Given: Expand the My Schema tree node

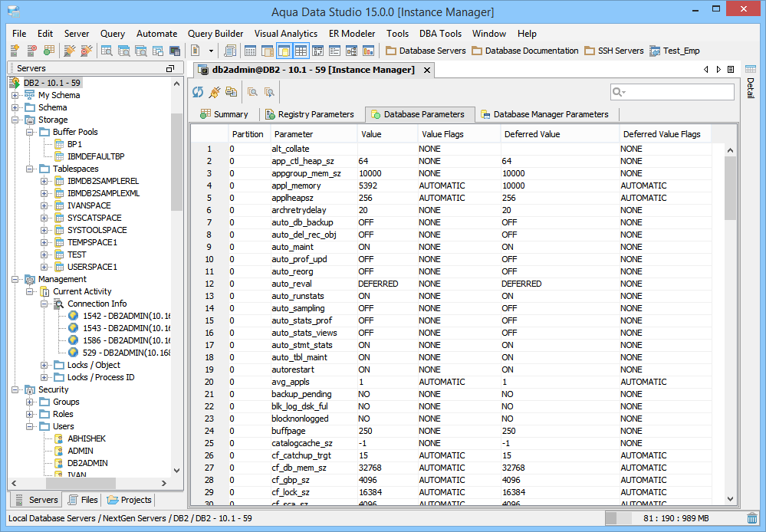Looking at the screenshot, I should click(15, 95).
